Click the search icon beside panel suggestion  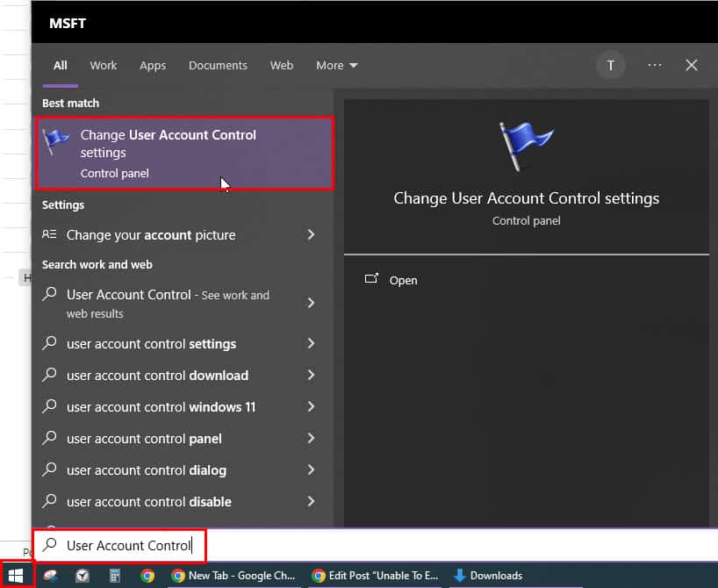pyautogui.click(x=49, y=438)
